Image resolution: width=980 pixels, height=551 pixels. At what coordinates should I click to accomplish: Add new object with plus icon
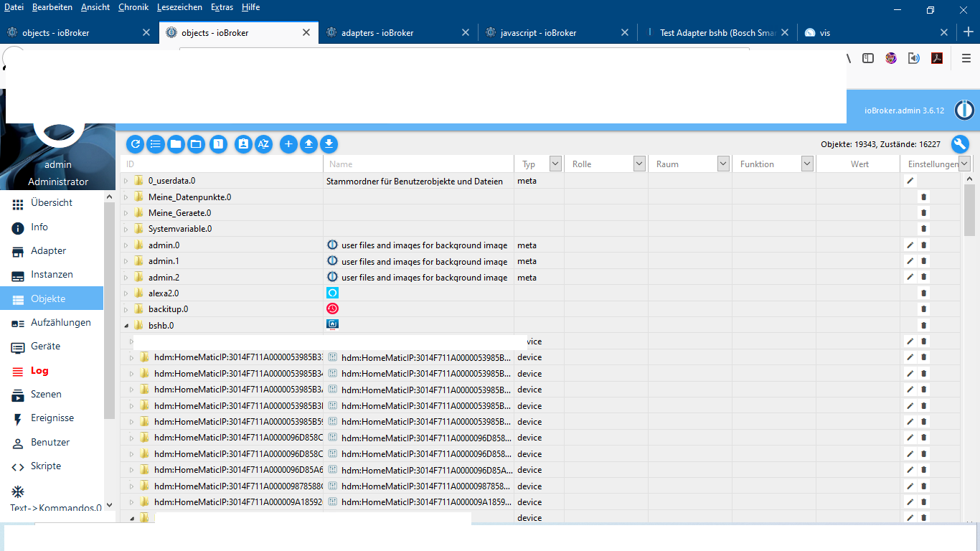coord(288,144)
